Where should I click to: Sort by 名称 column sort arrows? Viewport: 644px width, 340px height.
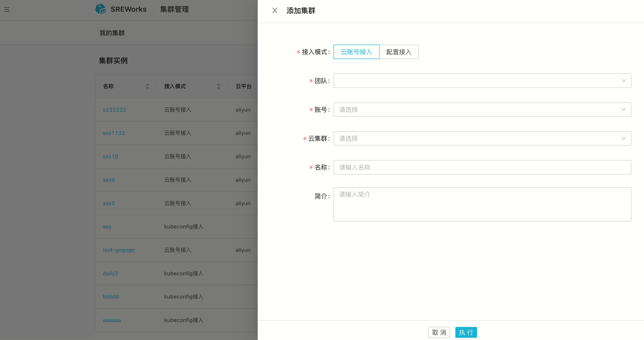[147, 86]
